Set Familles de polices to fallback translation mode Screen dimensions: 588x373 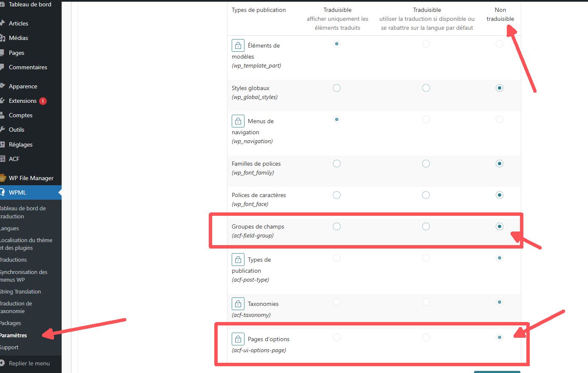click(426, 164)
